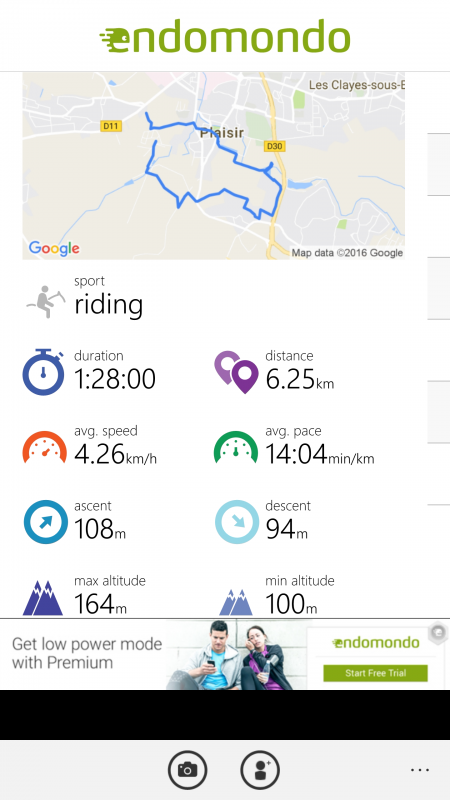Click the Start Free Trial button
The height and width of the screenshot is (800, 450).
tap(376, 673)
